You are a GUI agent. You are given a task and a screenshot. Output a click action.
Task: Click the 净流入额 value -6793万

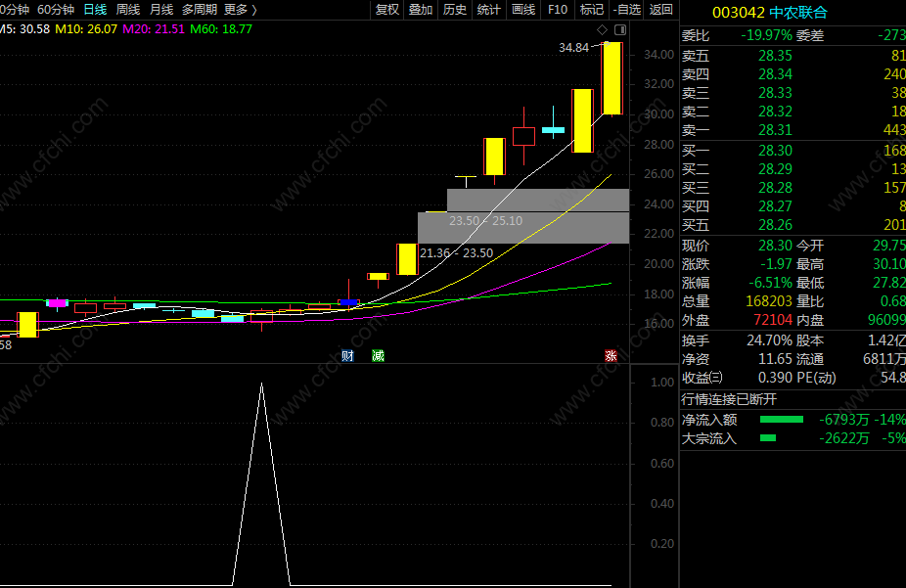pos(844,420)
